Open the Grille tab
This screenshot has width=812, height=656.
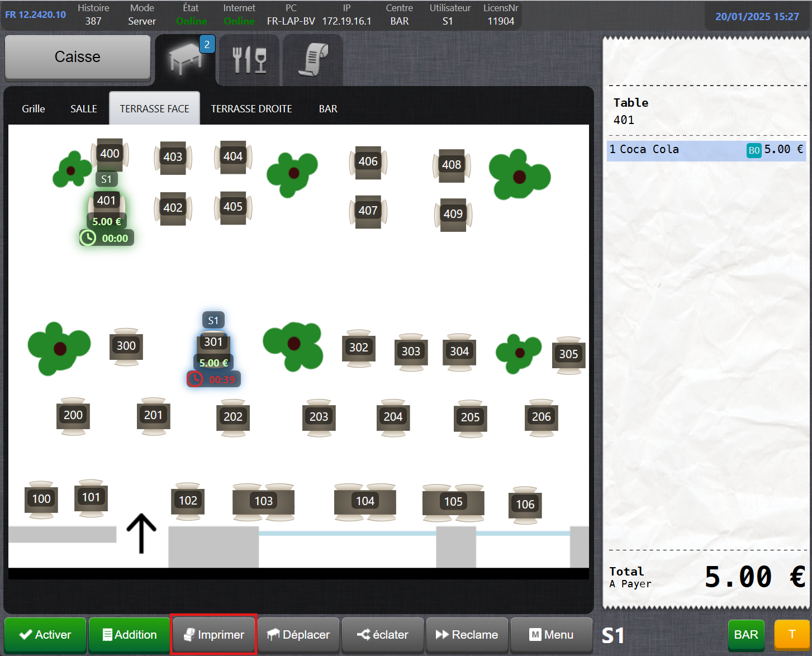[x=34, y=109]
